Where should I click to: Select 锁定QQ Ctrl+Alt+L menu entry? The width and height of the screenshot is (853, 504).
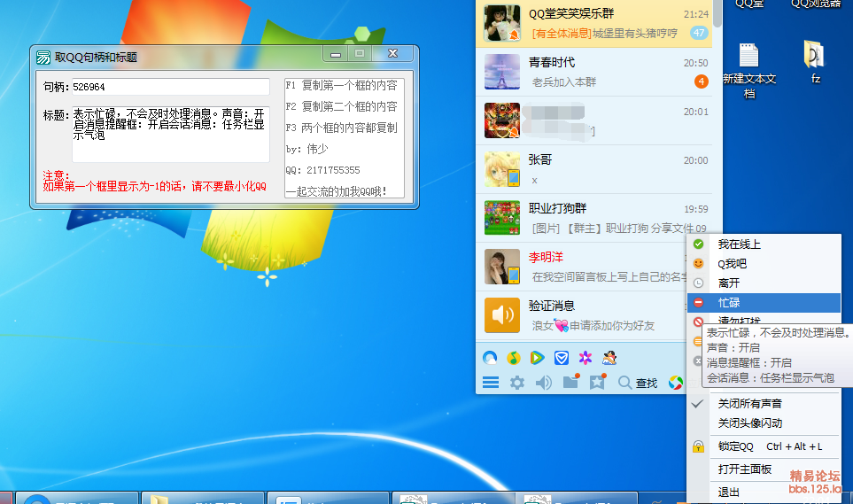[764, 446]
